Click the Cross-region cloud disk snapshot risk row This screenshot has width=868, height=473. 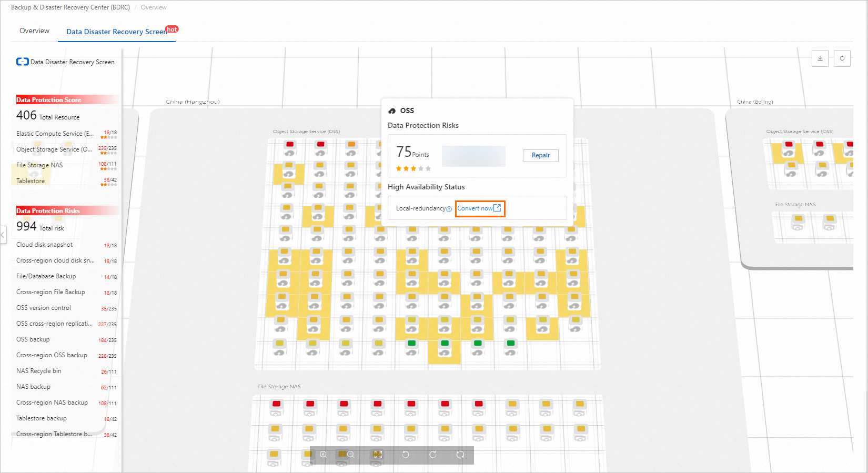pos(66,261)
